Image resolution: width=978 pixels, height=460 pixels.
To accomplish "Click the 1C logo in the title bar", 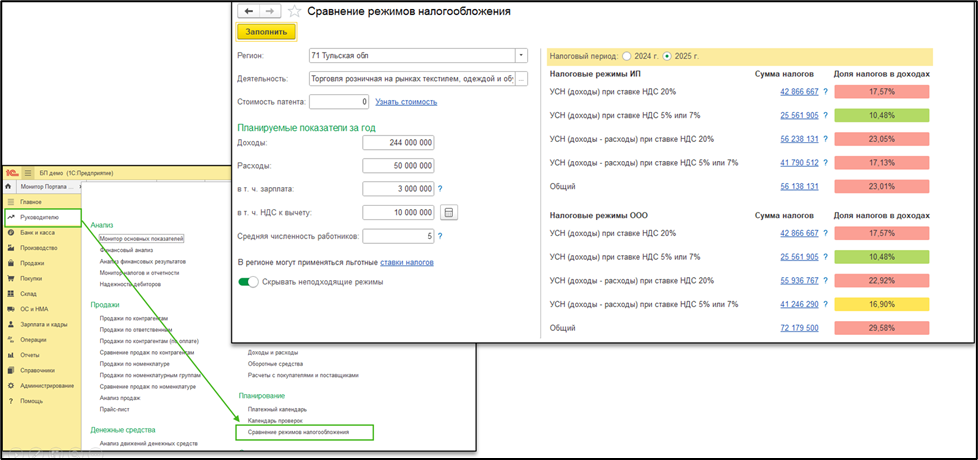I will point(11,173).
